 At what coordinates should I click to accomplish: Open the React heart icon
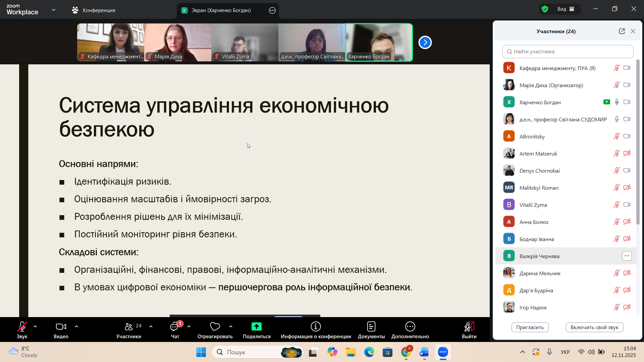(x=215, y=326)
